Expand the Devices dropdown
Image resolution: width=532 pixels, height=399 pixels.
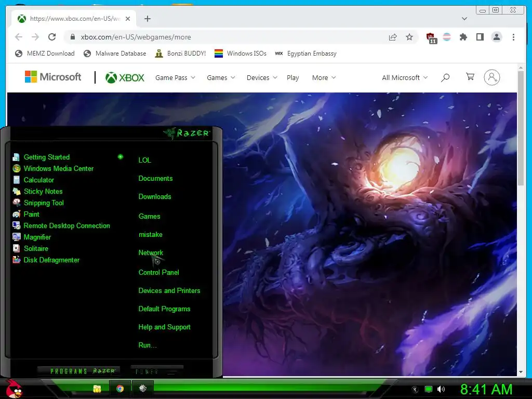pyautogui.click(x=262, y=78)
